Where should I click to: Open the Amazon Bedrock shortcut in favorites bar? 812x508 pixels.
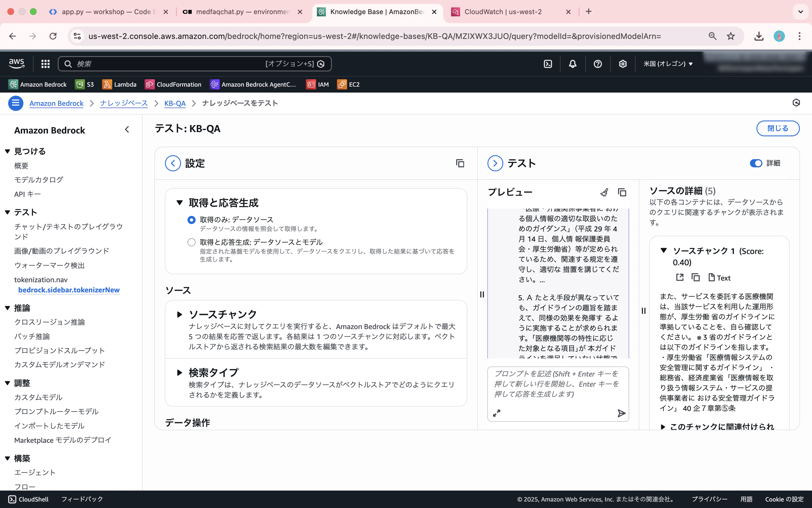coord(37,84)
